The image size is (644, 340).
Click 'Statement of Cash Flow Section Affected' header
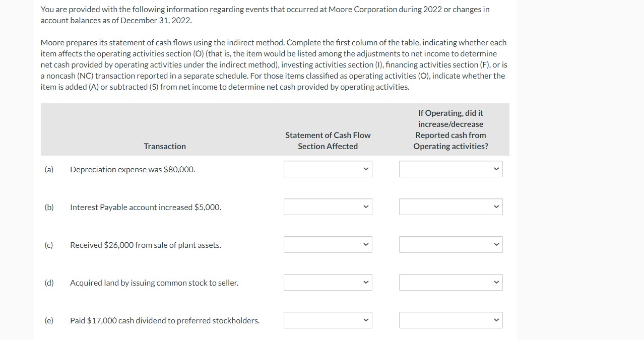click(x=328, y=141)
